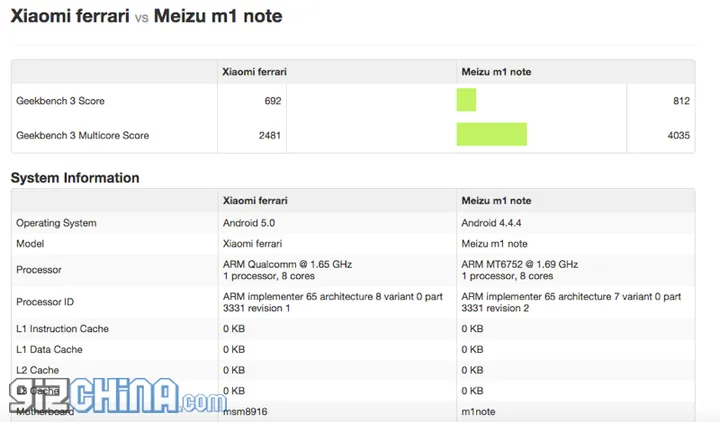Click the Processor ID row label

point(47,302)
